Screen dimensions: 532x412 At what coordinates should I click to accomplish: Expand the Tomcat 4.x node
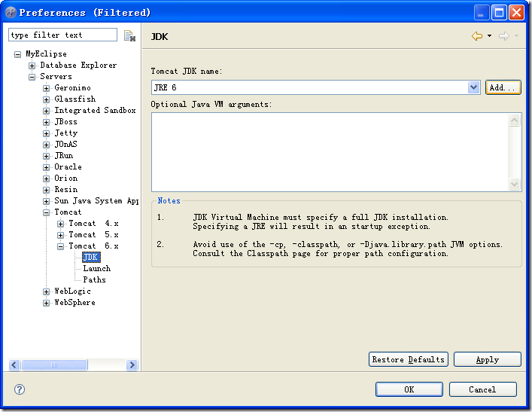pos(60,224)
